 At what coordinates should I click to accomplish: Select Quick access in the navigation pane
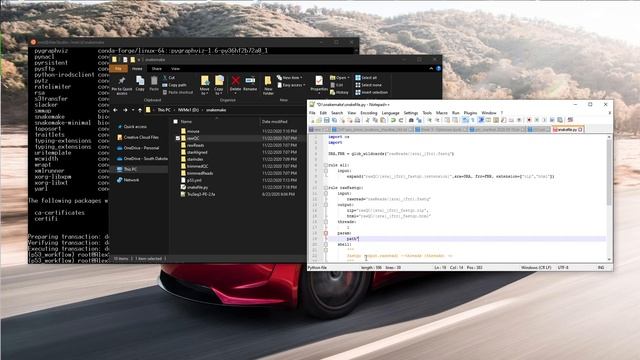click(x=131, y=127)
